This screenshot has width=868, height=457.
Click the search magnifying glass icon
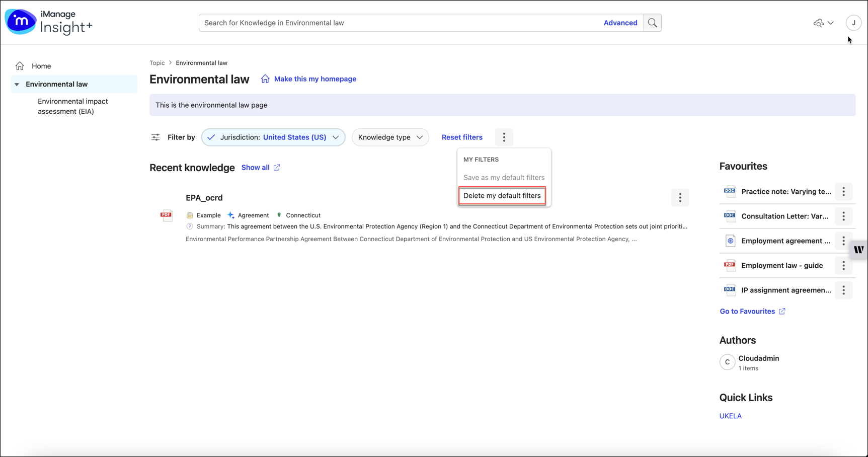point(653,23)
